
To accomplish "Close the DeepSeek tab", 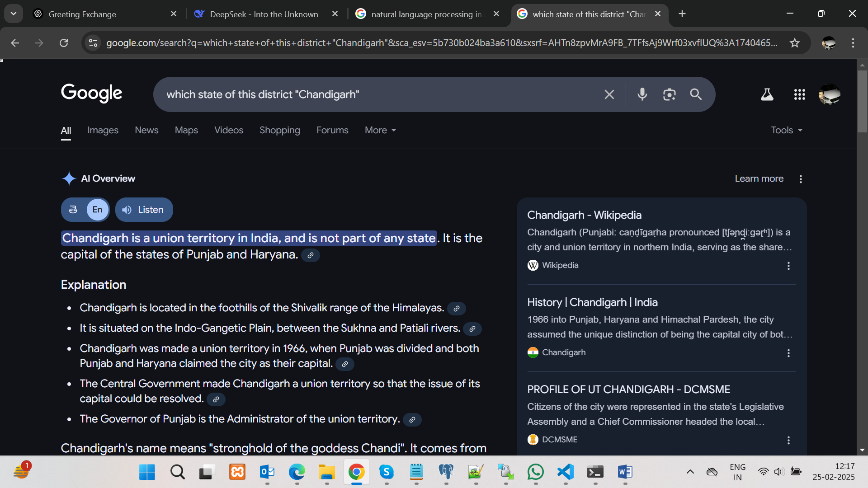I will point(335,14).
